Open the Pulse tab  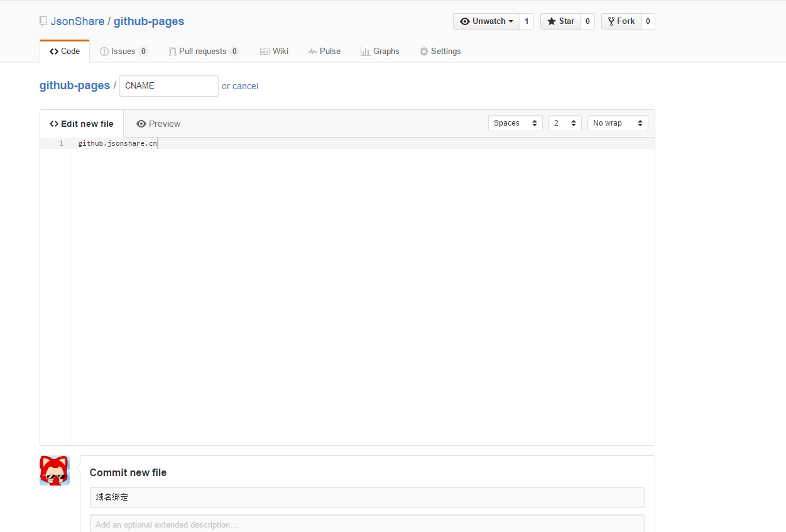pyautogui.click(x=324, y=52)
